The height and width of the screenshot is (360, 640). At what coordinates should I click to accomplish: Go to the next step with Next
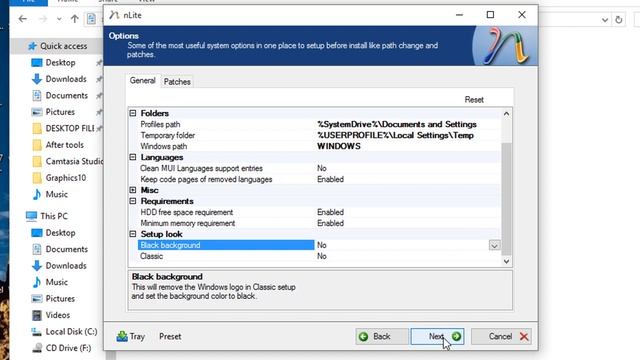(437, 336)
